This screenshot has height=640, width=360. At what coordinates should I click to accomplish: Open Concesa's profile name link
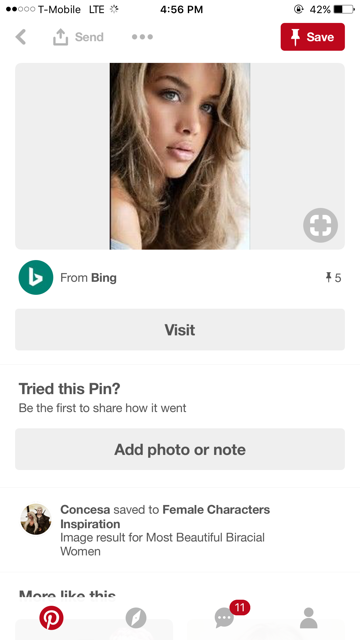(85, 510)
